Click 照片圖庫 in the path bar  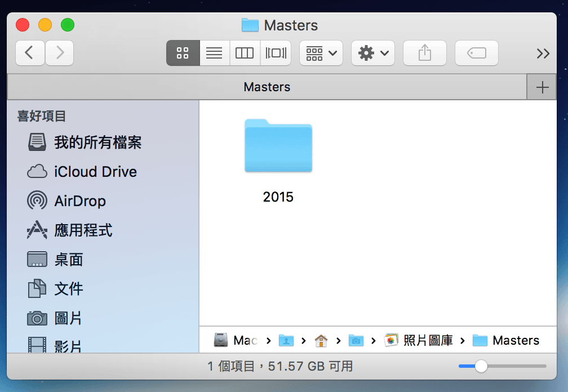[x=418, y=340]
